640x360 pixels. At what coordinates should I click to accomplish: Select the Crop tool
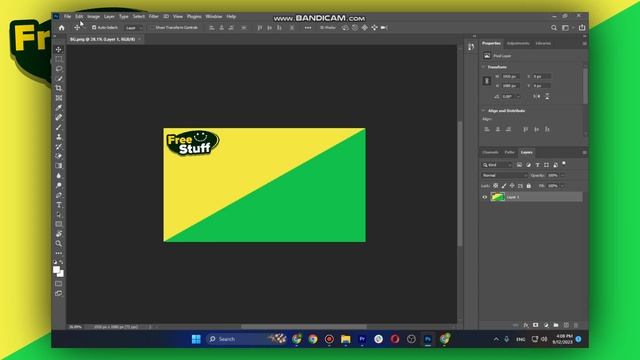pos(59,88)
